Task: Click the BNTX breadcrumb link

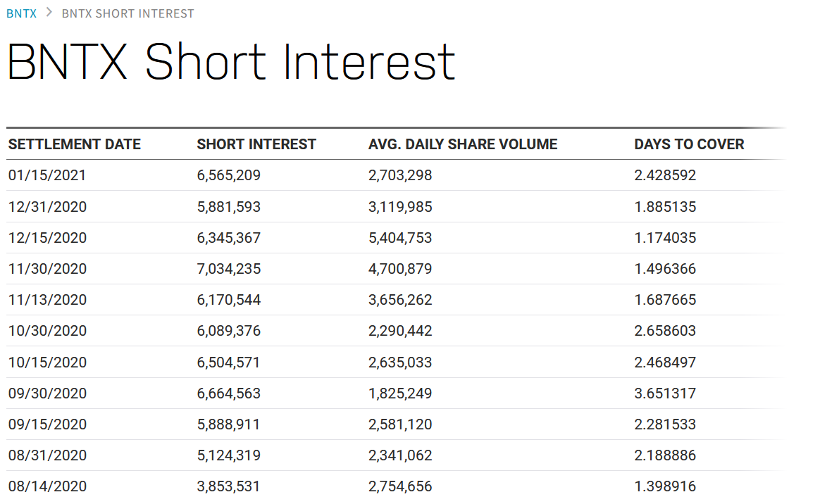Action: click(x=21, y=13)
